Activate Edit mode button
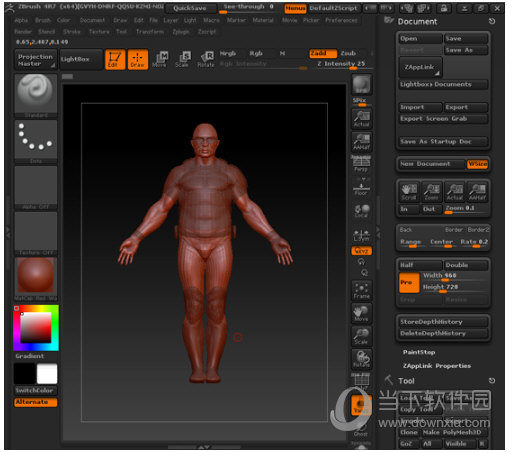 click(x=115, y=59)
